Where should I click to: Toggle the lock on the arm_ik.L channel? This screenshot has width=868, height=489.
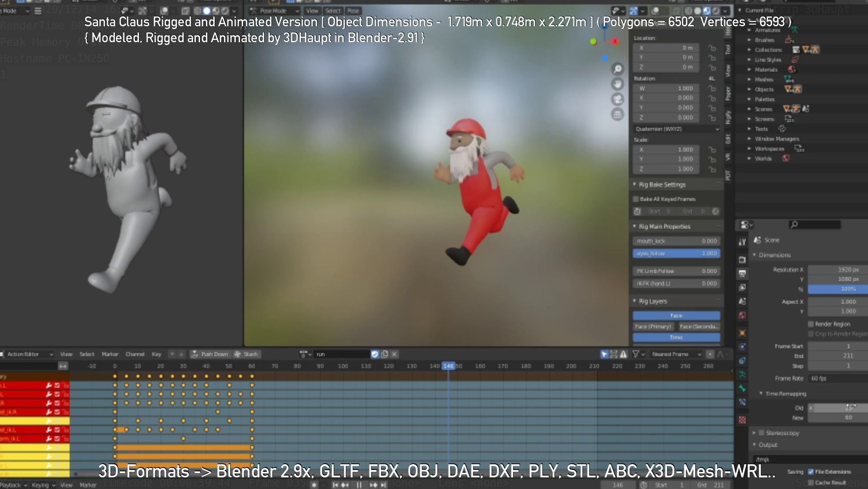coord(65,439)
